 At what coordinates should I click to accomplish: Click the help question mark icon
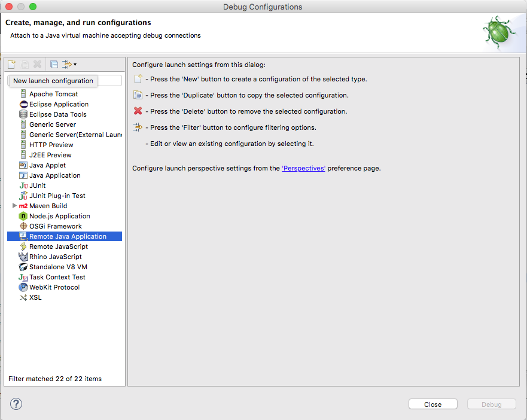point(16,404)
